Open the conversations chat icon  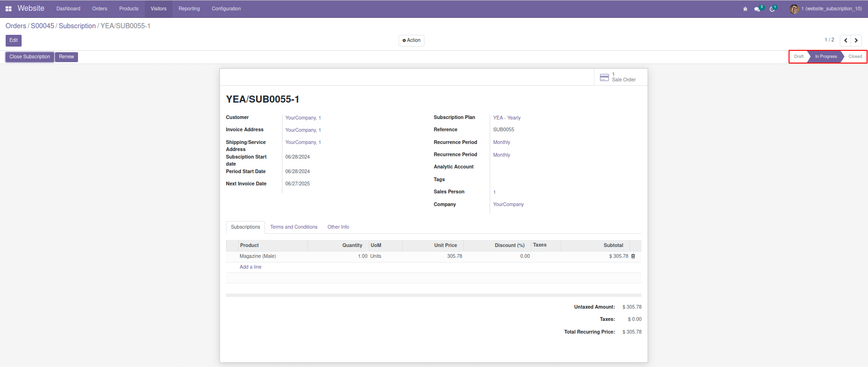click(757, 9)
